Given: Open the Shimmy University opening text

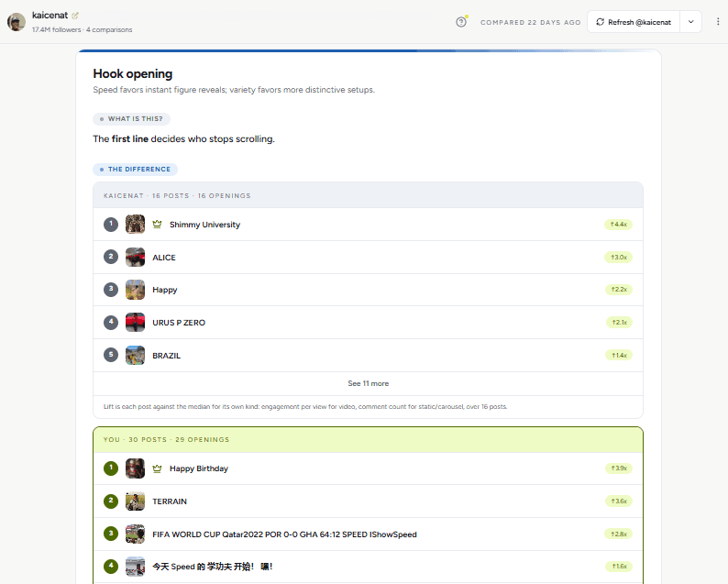Looking at the screenshot, I should [x=204, y=225].
